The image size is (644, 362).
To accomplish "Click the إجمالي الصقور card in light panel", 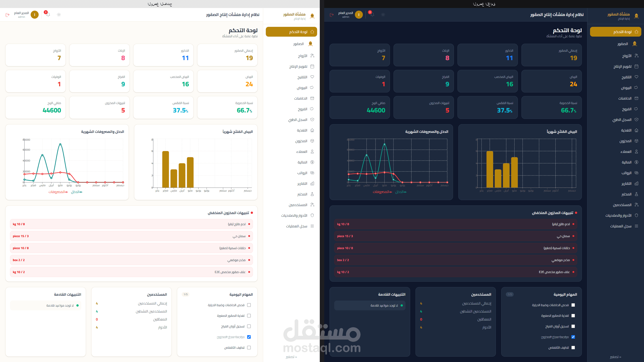I will tap(227, 55).
